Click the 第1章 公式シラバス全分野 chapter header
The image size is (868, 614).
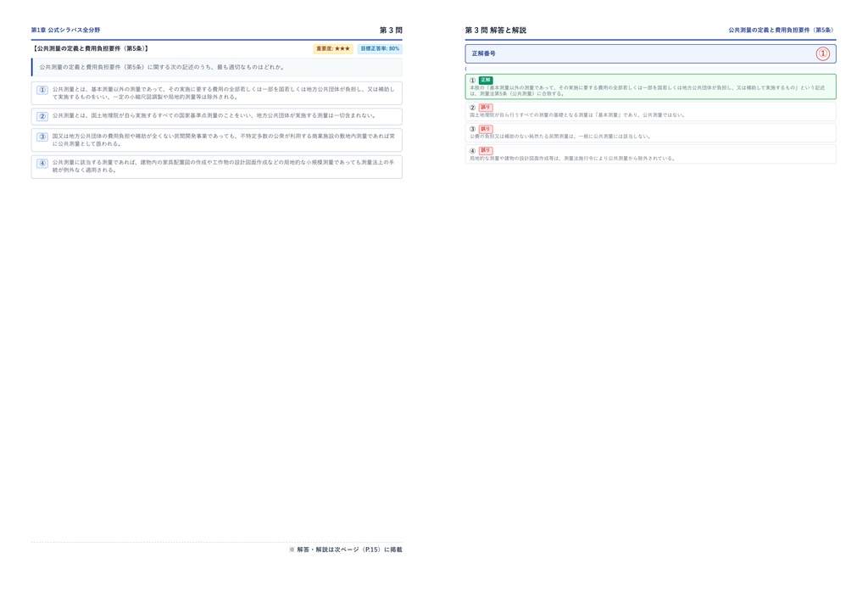tap(65, 30)
